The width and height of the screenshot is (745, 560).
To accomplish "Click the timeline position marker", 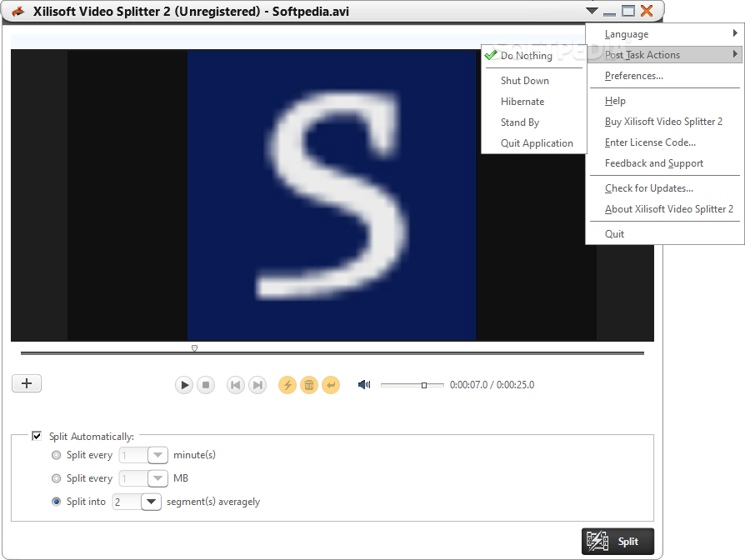I will click(x=194, y=348).
